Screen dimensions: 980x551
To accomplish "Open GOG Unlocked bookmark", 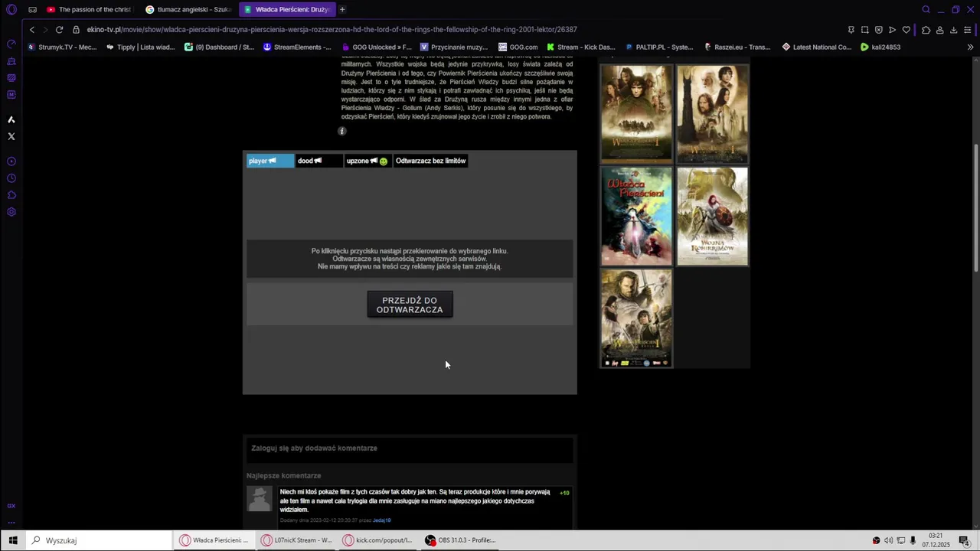I will coord(376,47).
